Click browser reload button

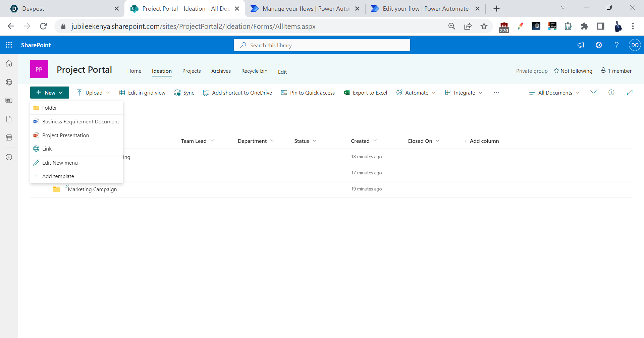[x=43, y=26]
